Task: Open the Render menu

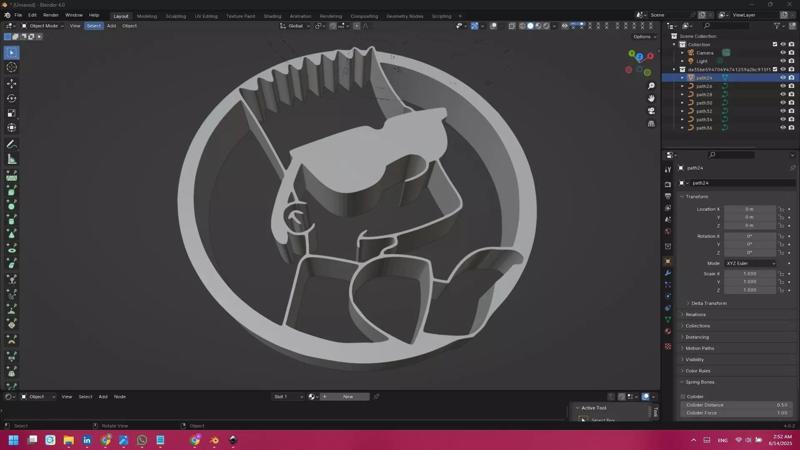Action: pos(51,15)
